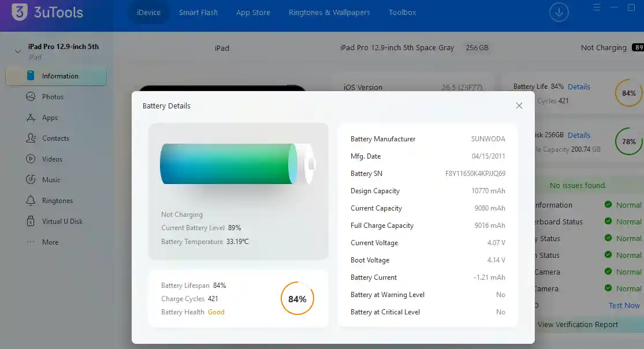The width and height of the screenshot is (644, 349).
Task: Click Battery at Warning Level label
Action: pyautogui.click(x=388, y=294)
